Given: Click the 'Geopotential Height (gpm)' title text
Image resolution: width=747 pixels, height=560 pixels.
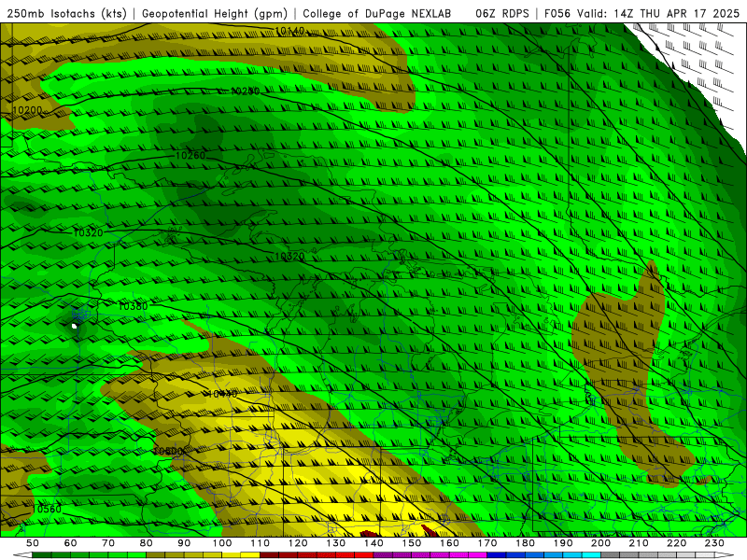Looking at the screenshot, I should pyautogui.click(x=215, y=13).
